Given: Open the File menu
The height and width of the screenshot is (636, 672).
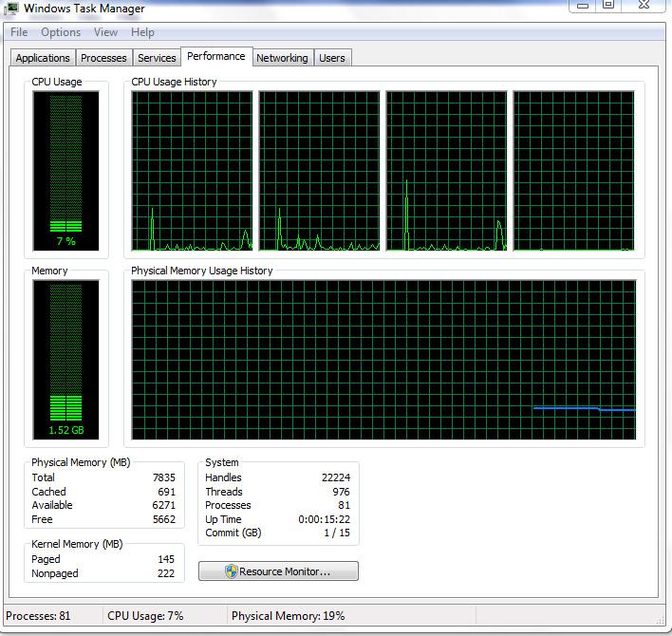Looking at the screenshot, I should tap(19, 32).
